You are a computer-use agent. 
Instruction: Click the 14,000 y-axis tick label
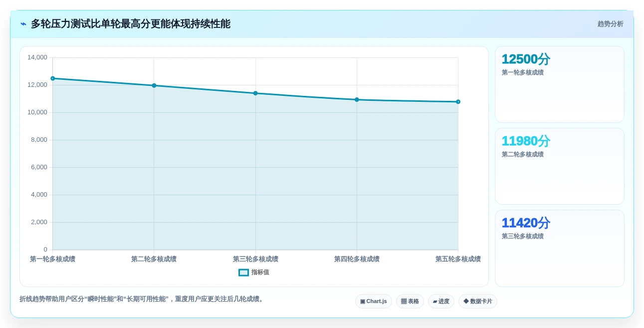(37, 57)
